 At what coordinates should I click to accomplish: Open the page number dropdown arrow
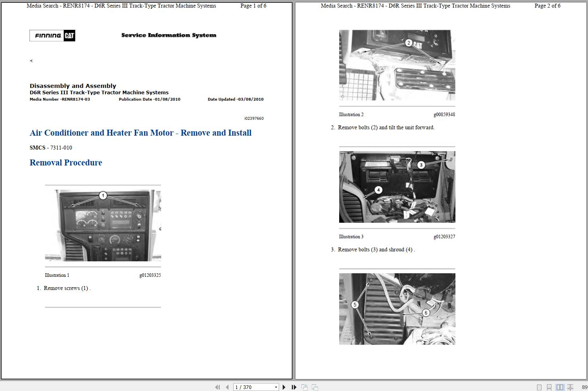pyautogui.click(x=276, y=387)
